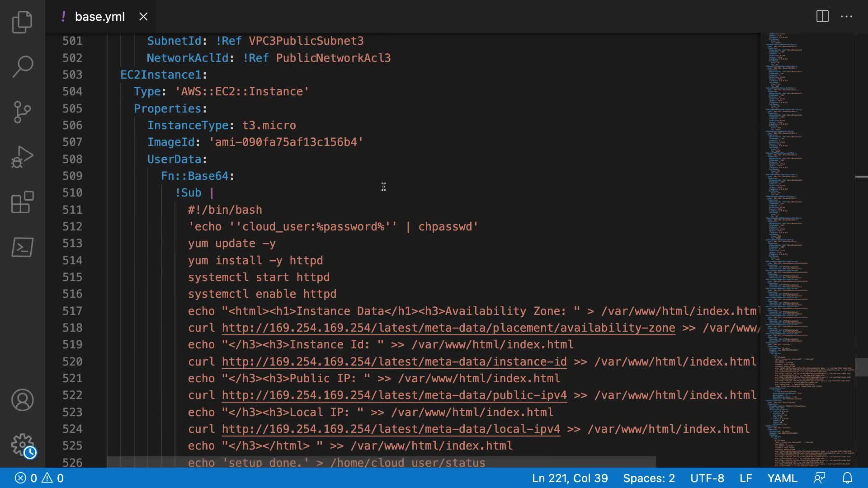The height and width of the screenshot is (488, 868).
Task: Open the Source Control view
Action: pyautogui.click(x=22, y=112)
